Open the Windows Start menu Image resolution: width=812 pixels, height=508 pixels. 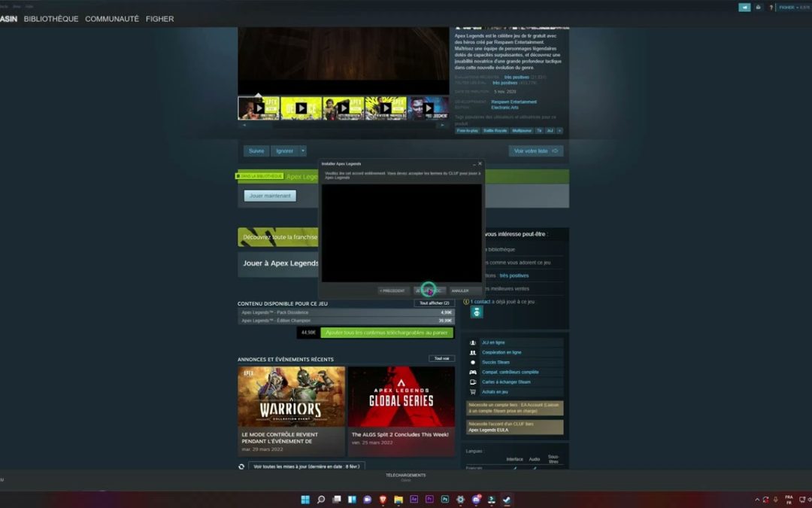click(305, 500)
